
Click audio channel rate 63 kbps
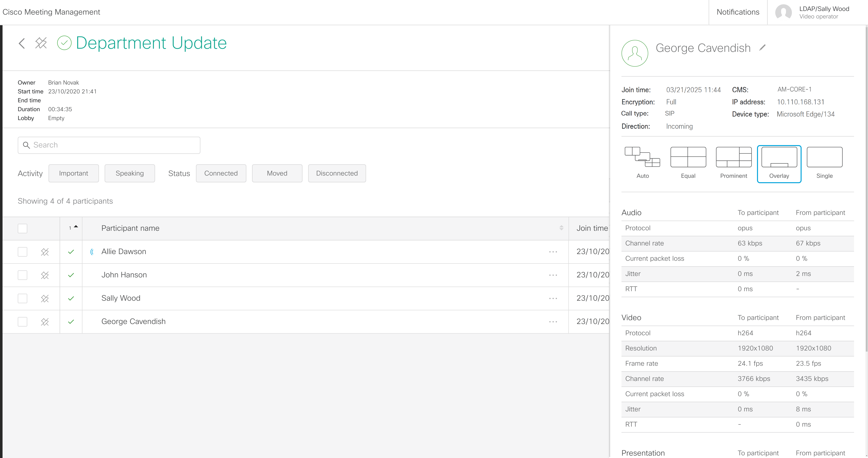(x=750, y=243)
